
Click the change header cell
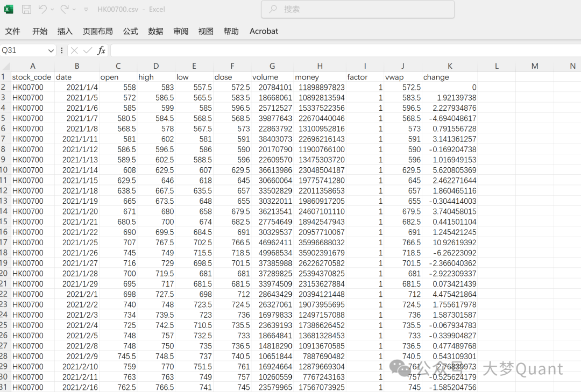[450, 77]
